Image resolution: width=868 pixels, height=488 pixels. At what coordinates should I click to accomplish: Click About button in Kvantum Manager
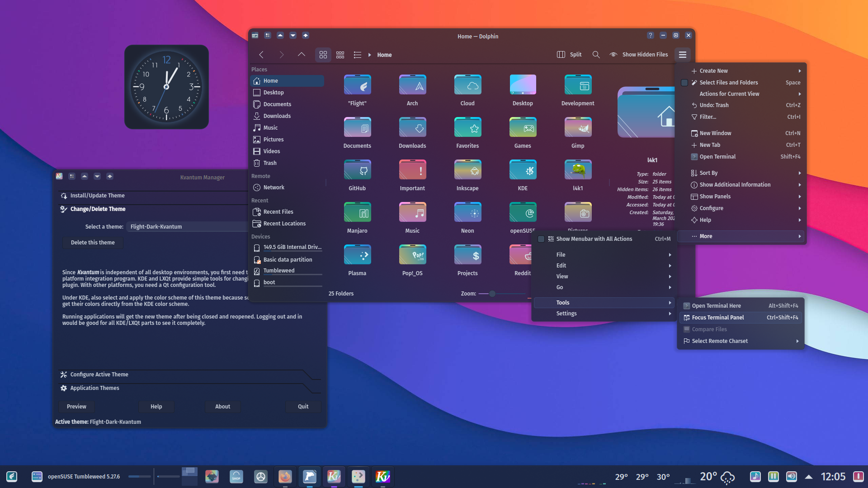click(x=222, y=407)
